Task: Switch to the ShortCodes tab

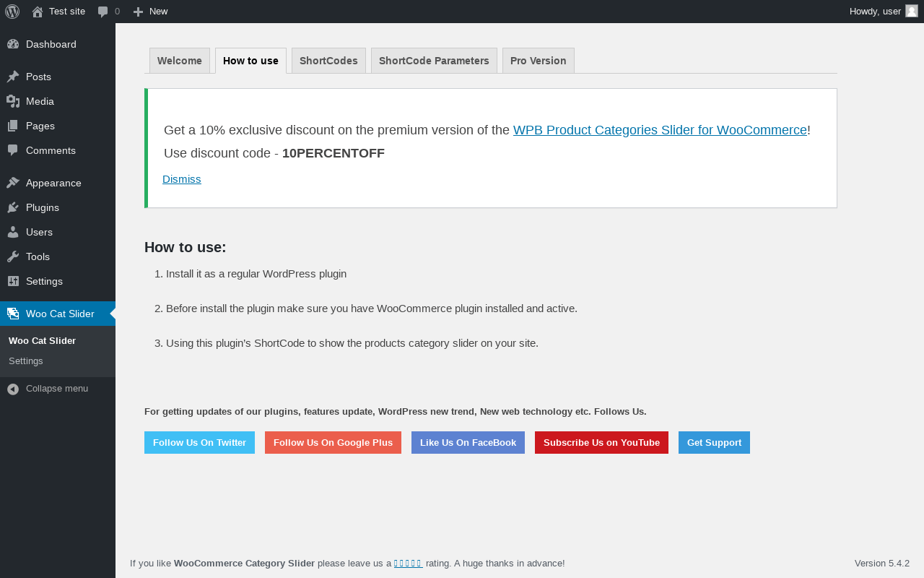Action: click(x=328, y=61)
